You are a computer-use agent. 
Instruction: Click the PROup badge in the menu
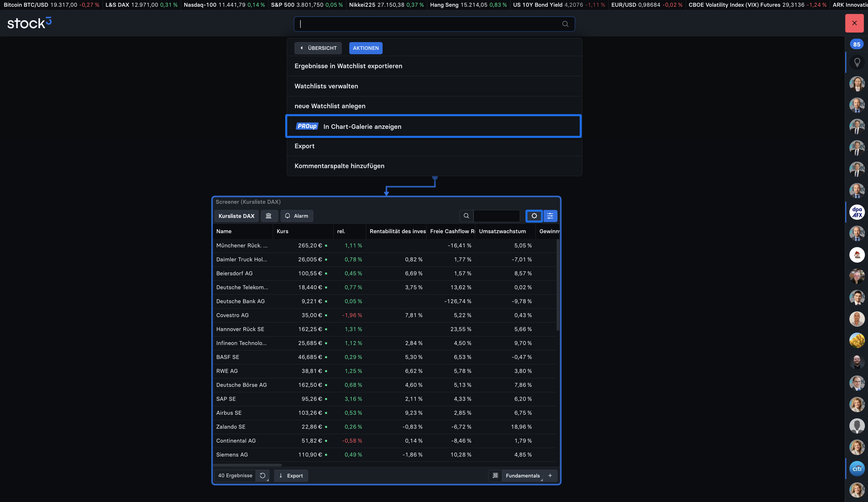[307, 126]
